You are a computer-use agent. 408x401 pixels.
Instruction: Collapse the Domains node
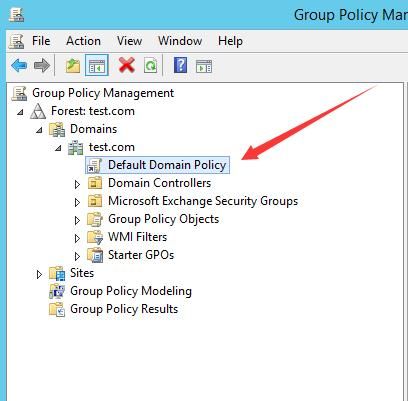[x=39, y=130]
